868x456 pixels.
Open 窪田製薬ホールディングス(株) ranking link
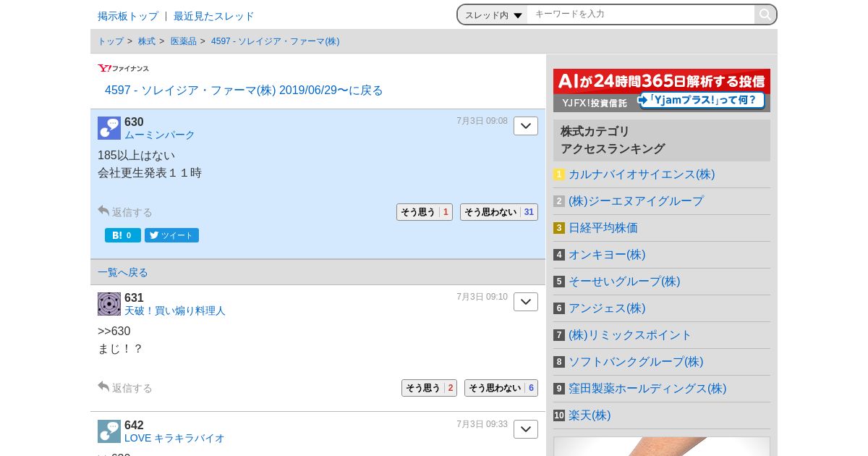pos(647,389)
